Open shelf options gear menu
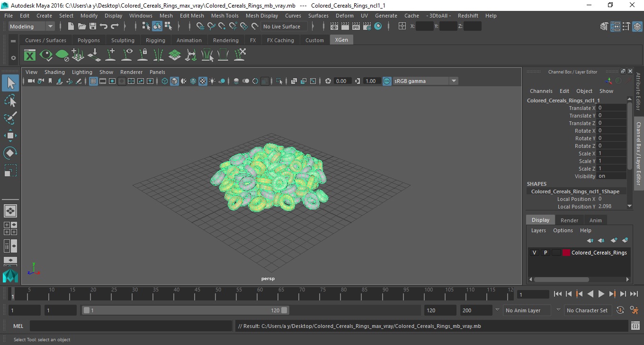 click(x=13, y=58)
